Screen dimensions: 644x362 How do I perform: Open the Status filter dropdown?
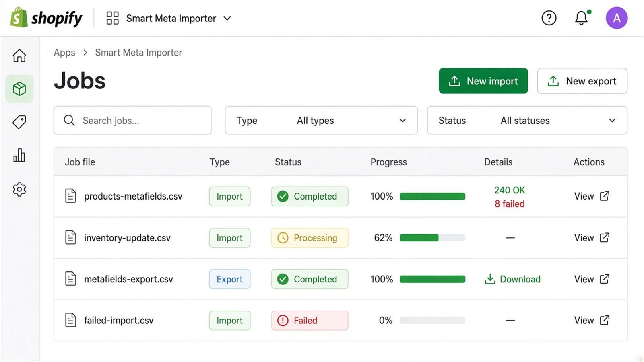coord(527,120)
